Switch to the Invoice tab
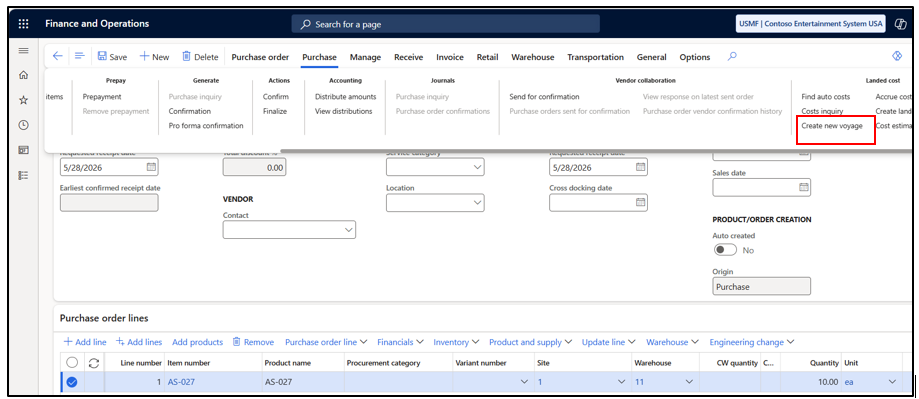This screenshot has width=919, height=399. pyautogui.click(x=450, y=57)
